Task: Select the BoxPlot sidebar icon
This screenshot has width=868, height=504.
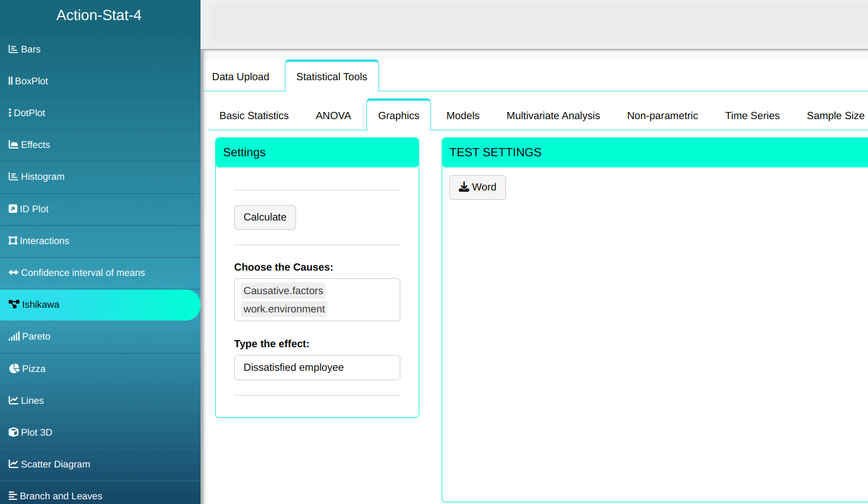Action: (x=11, y=81)
